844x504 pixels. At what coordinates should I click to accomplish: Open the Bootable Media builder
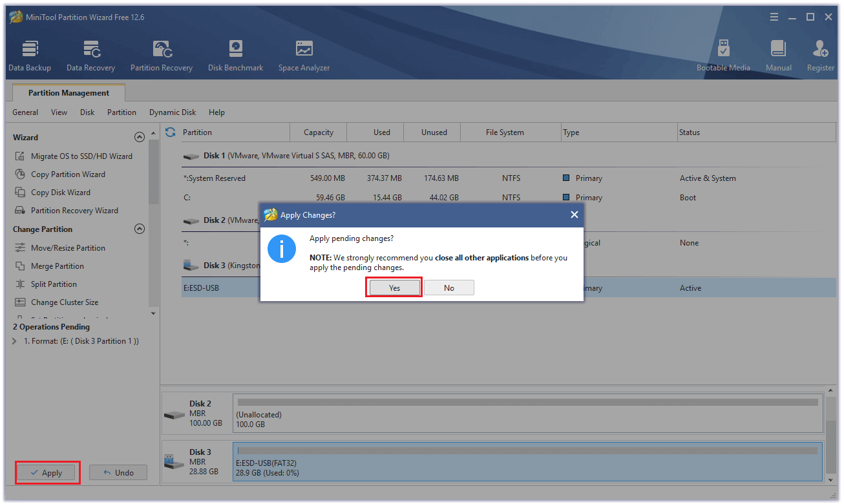tap(723, 56)
